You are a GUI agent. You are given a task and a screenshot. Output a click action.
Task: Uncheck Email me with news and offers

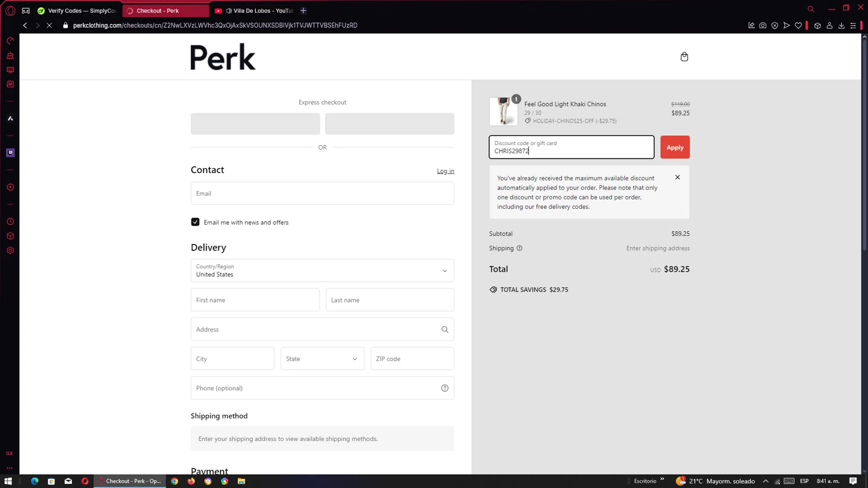click(x=196, y=222)
